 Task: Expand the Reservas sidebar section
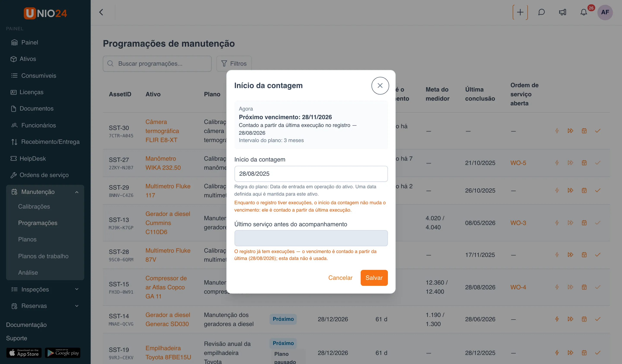pos(45,306)
